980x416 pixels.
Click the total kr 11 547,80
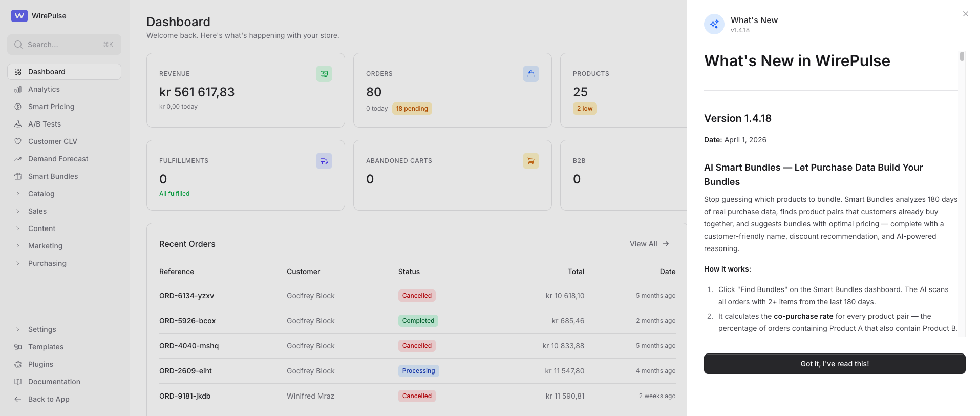[565, 371]
